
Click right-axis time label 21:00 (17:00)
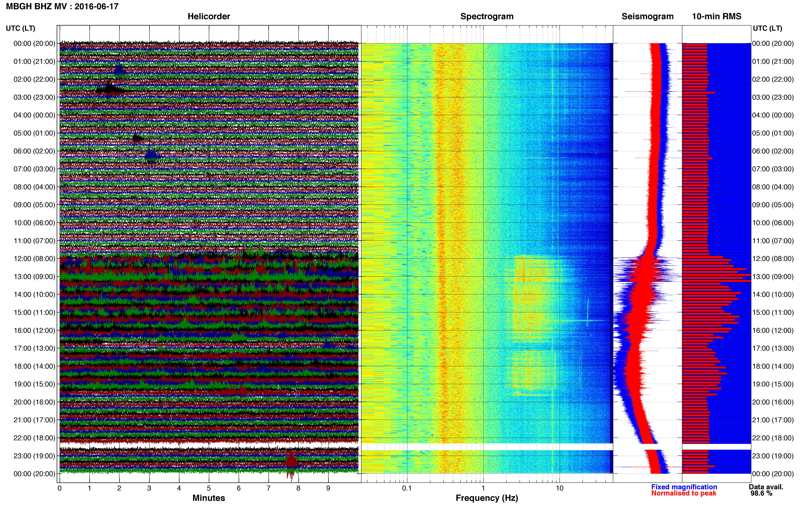coord(773,420)
